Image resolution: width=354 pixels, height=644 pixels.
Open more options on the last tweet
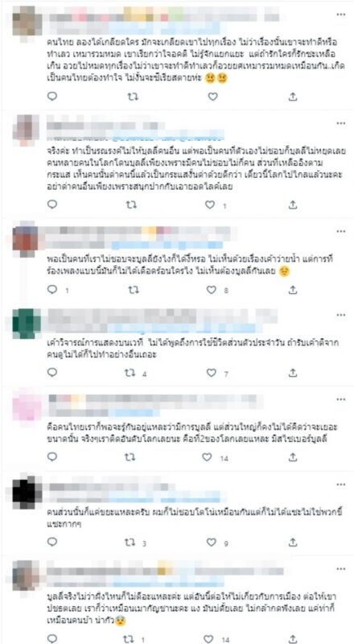click(341, 569)
